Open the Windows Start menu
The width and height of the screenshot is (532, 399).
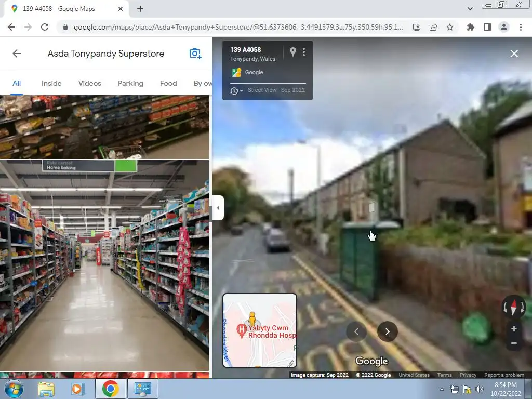14,389
